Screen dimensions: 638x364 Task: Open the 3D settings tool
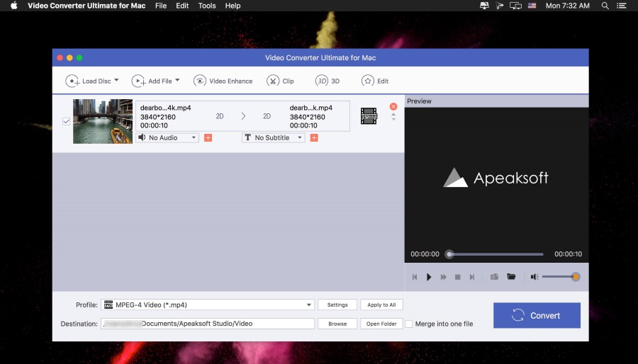327,81
